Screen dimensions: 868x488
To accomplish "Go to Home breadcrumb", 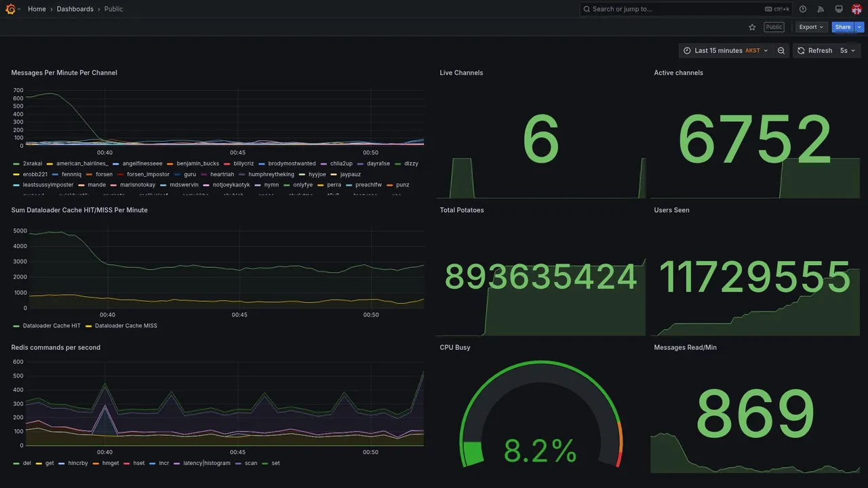I will click(x=37, y=9).
